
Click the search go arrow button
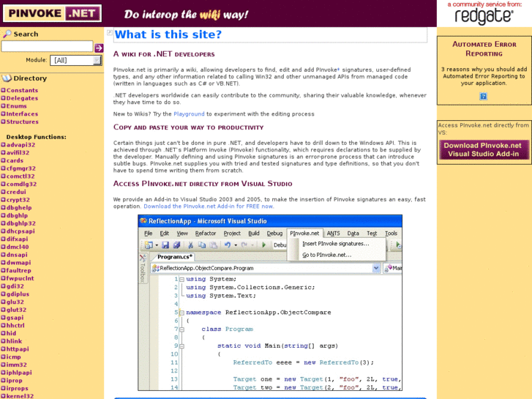pyautogui.click(x=99, y=48)
